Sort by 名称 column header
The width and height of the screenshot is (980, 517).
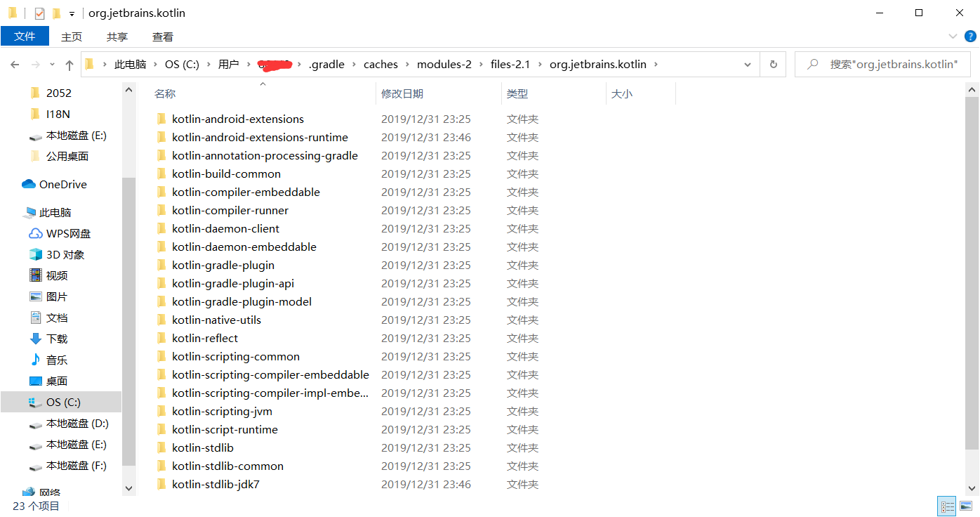[165, 93]
